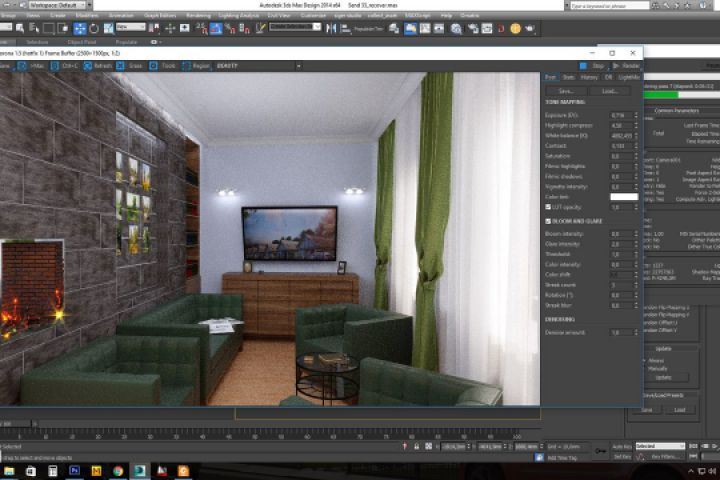Image resolution: width=720 pixels, height=480 pixels.
Task: Open the BEAUTY render element dropdown
Action: [x=259, y=66]
